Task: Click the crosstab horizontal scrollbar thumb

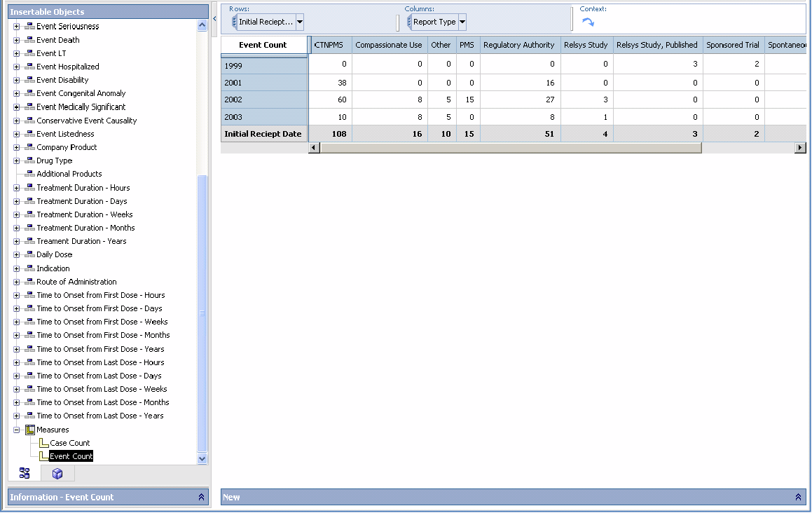Action: click(x=511, y=148)
